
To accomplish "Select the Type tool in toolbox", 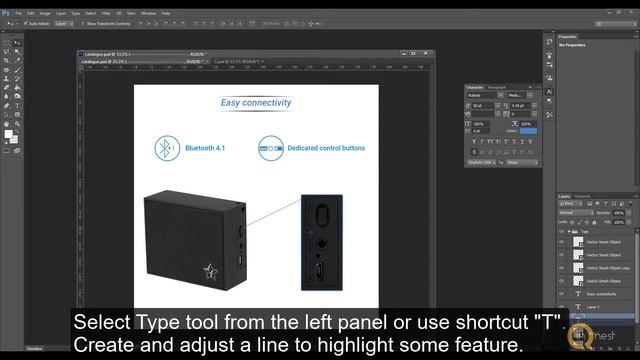I will point(17,106).
